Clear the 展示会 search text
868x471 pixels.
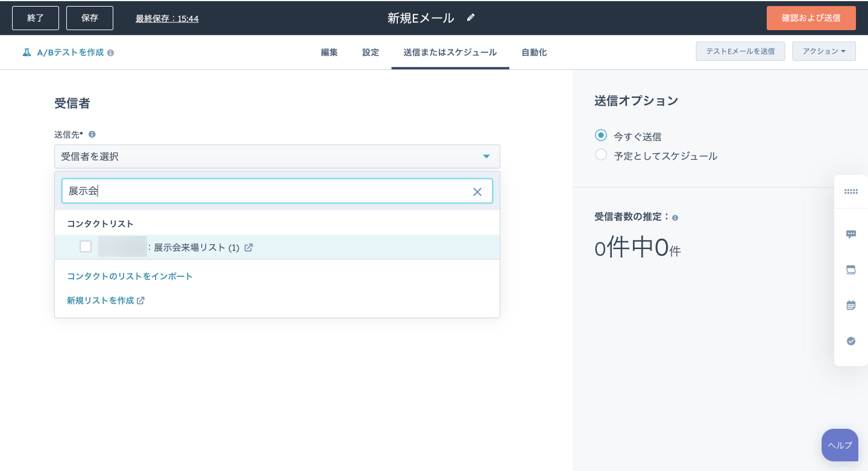[x=477, y=192]
